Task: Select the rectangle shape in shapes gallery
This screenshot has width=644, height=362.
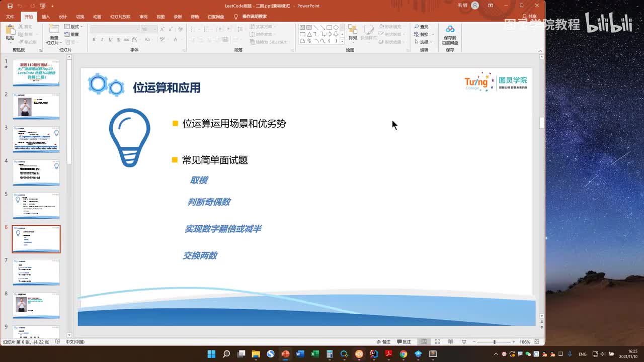Action: pos(329,28)
